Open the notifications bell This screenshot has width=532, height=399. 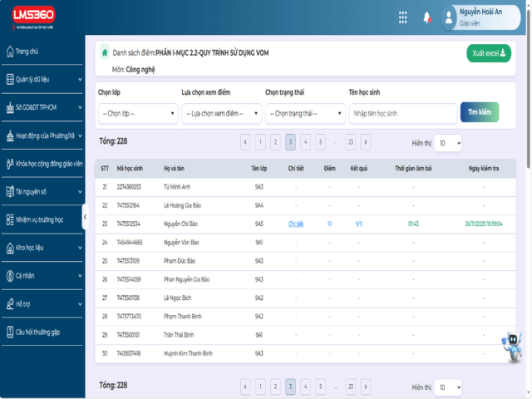427,17
